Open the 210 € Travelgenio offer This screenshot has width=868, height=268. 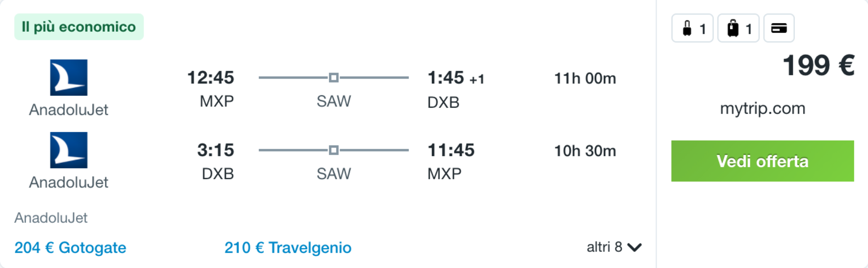coord(288,247)
